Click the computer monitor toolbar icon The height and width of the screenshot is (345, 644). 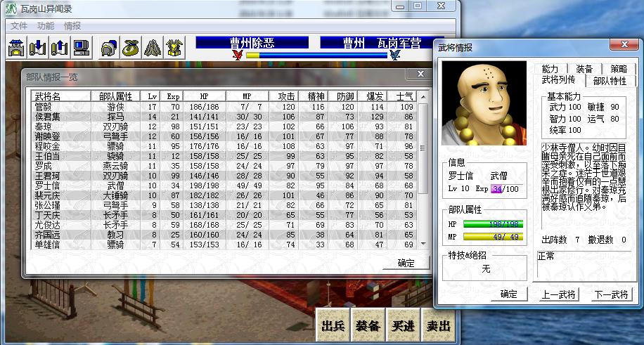click(x=81, y=48)
